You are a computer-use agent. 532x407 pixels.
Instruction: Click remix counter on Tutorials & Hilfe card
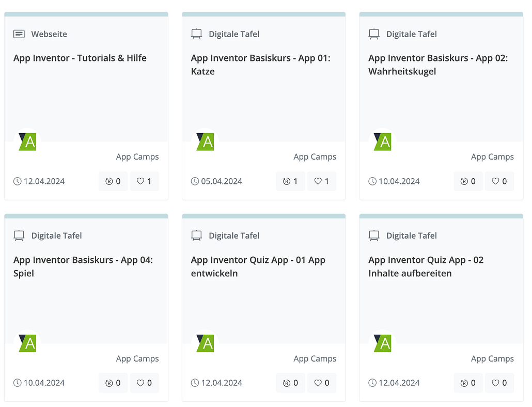pos(113,181)
